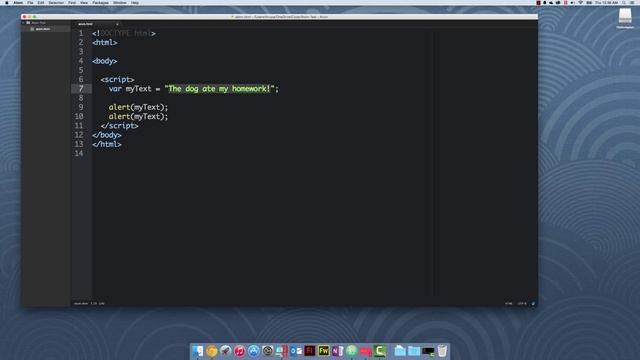Click the closing </html> tag

coord(107,144)
